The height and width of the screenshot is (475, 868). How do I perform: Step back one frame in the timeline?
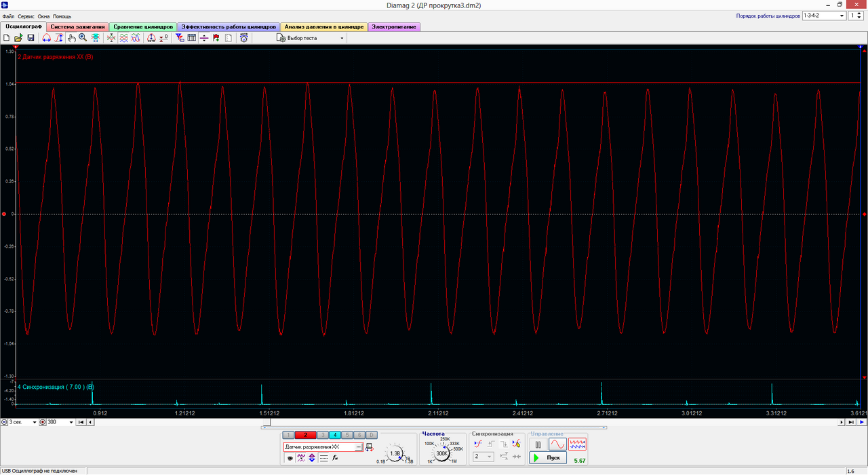(x=91, y=422)
